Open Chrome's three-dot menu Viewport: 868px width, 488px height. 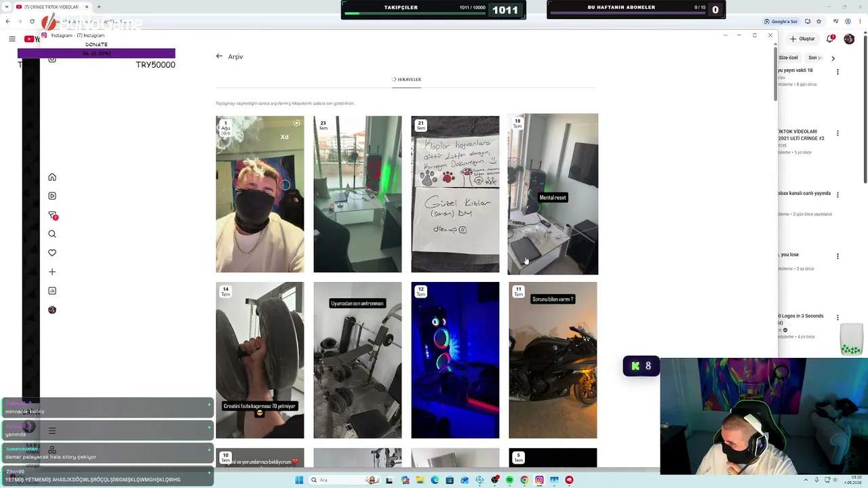coord(859,22)
